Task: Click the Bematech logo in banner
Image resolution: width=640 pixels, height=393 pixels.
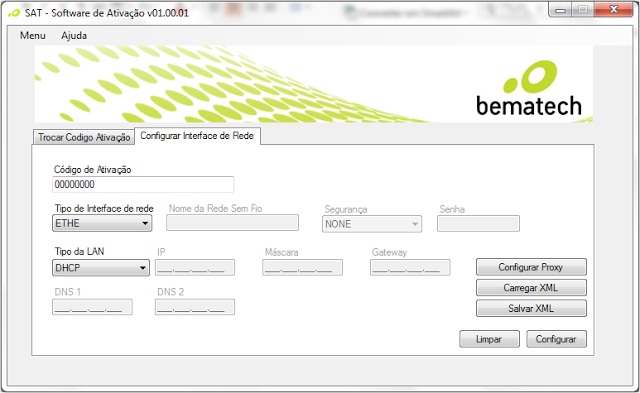Action: coord(529,88)
